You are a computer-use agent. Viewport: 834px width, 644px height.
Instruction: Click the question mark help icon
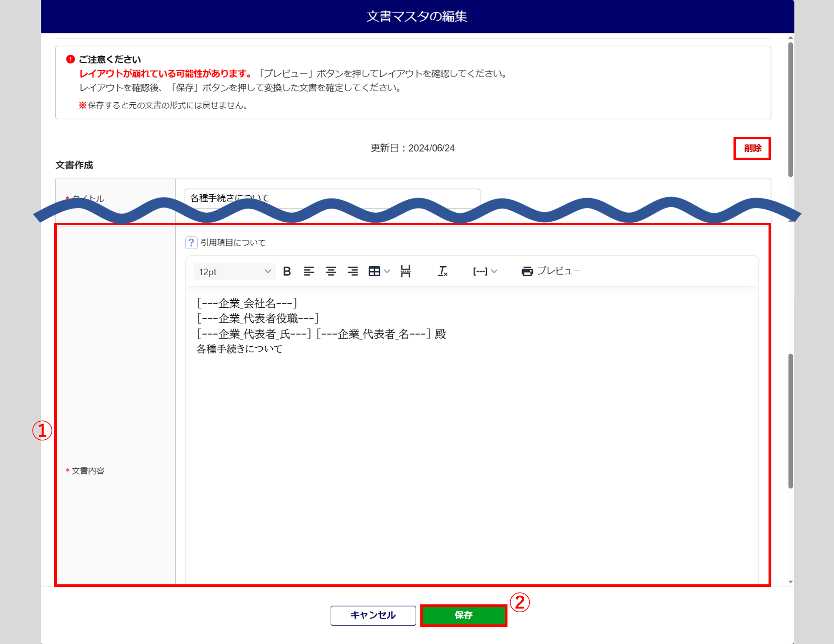coord(191,242)
